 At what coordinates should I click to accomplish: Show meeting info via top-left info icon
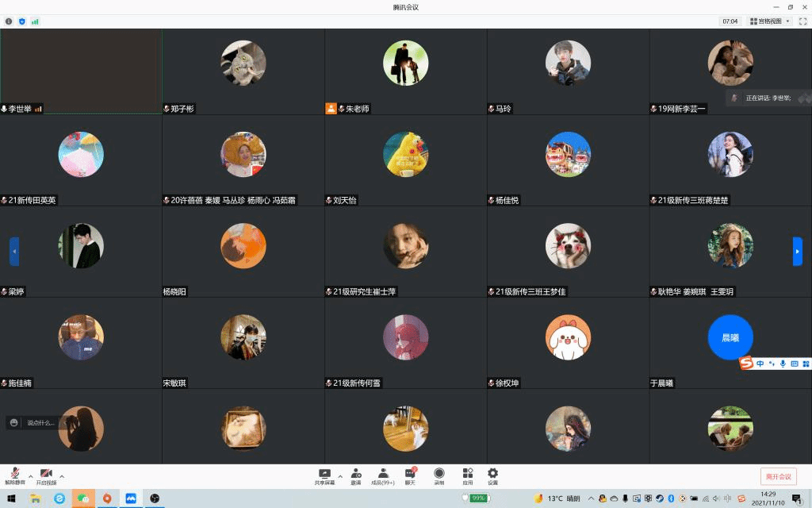coord(9,21)
